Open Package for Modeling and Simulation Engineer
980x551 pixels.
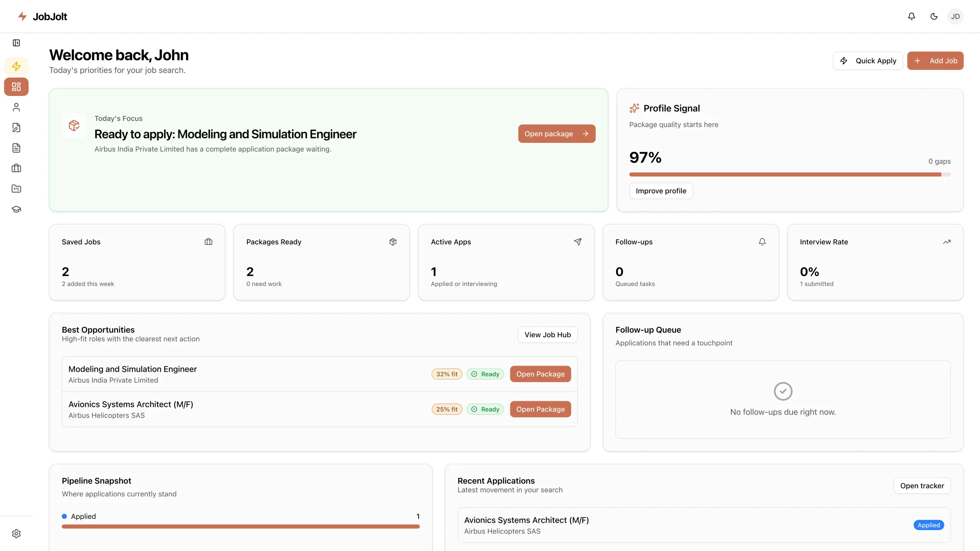point(540,374)
